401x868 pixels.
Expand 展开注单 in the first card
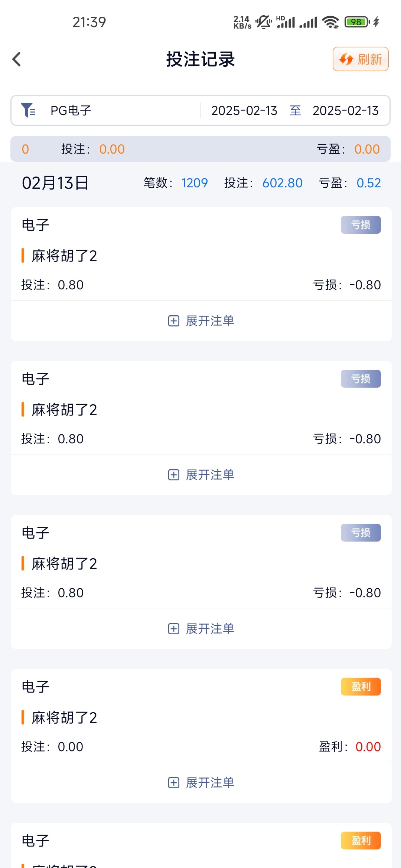[210, 321]
